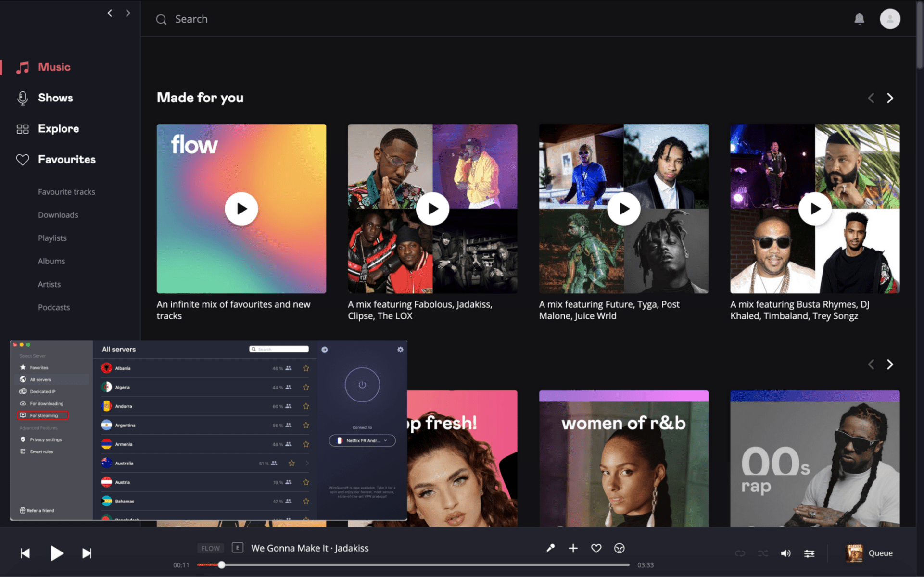Click the next arrow on Made for you

pyautogui.click(x=890, y=98)
